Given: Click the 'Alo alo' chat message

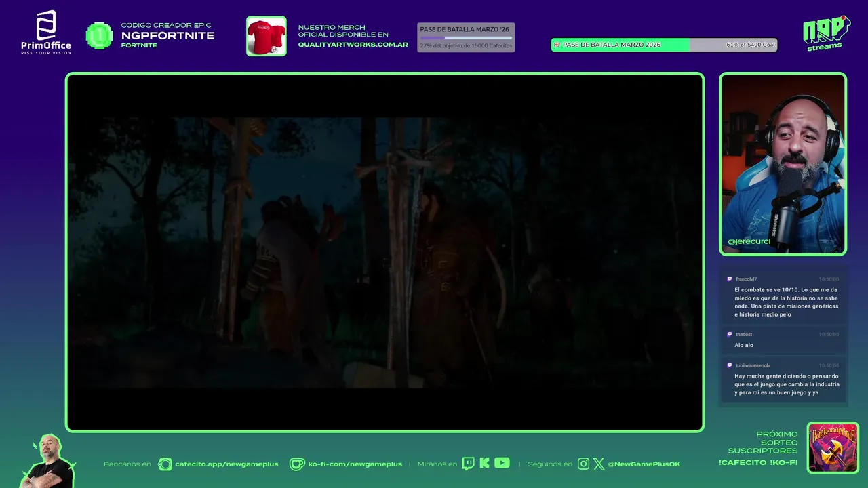Looking at the screenshot, I should [744, 346].
